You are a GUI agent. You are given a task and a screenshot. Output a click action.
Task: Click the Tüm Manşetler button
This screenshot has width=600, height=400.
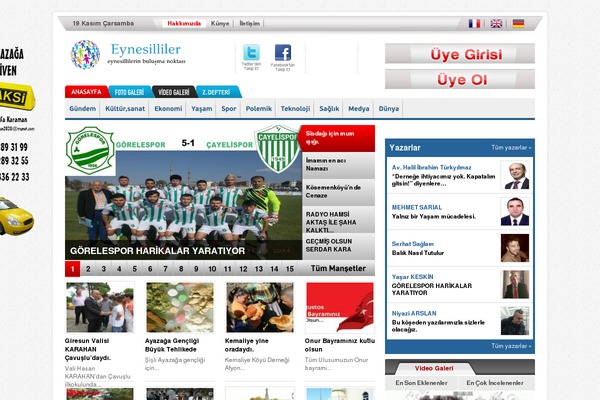coord(338,269)
